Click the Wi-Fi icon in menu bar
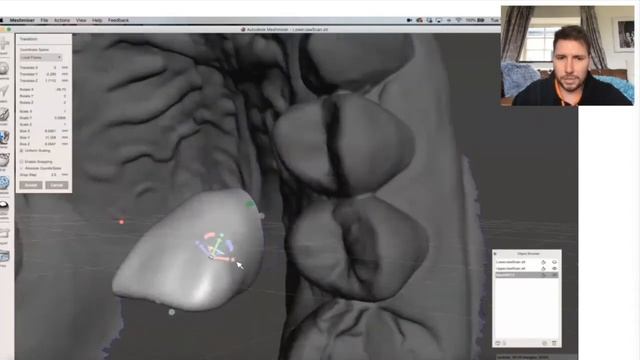This screenshot has width=640, height=360. pos(458,20)
